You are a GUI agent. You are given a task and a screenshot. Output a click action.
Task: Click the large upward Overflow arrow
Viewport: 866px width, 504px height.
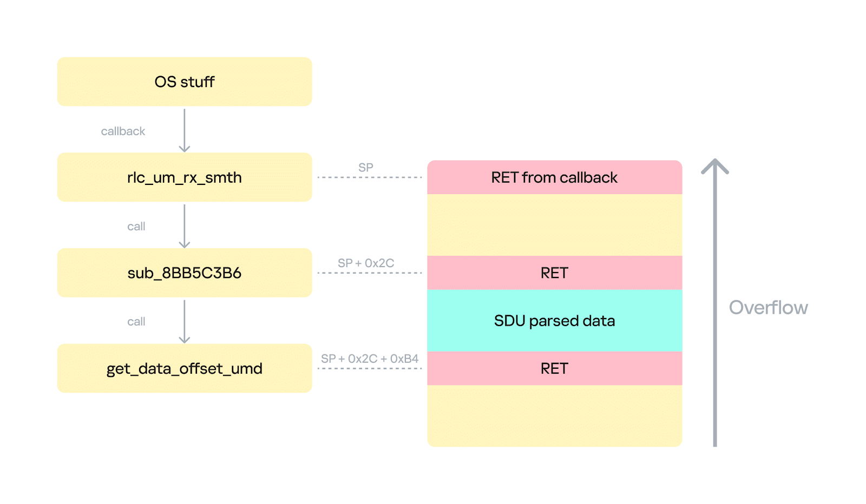point(715,303)
